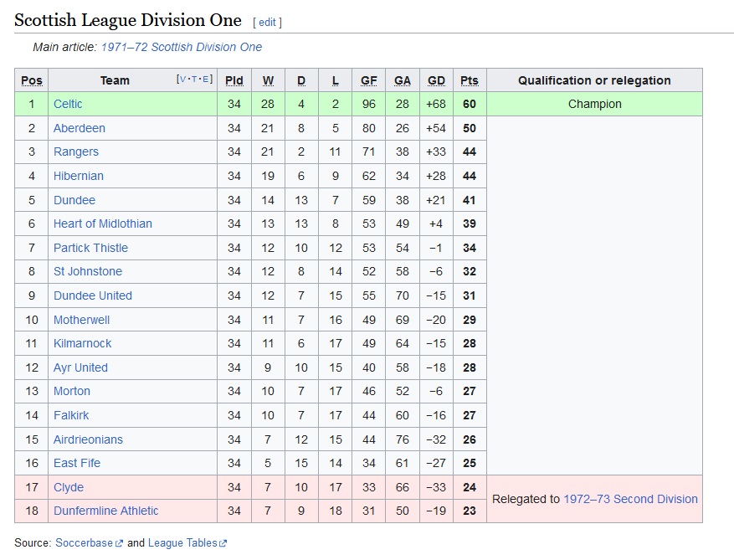Open the Soccerbase source link

(x=84, y=543)
